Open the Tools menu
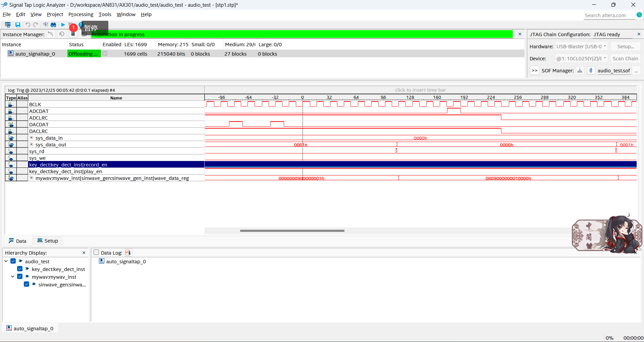644x342 pixels. 105,14
